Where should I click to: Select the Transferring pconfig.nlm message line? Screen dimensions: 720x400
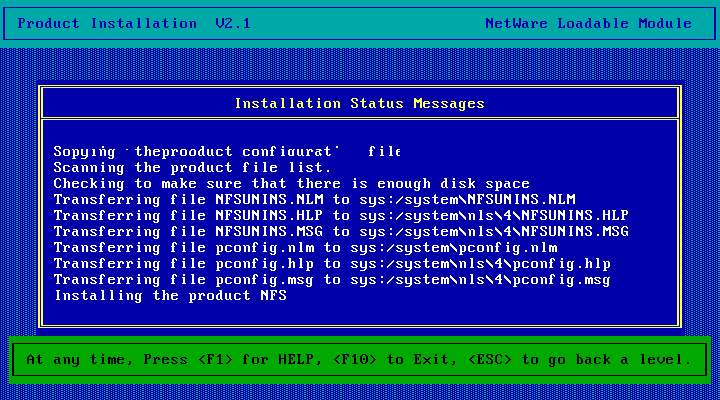(x=305, y=248)
